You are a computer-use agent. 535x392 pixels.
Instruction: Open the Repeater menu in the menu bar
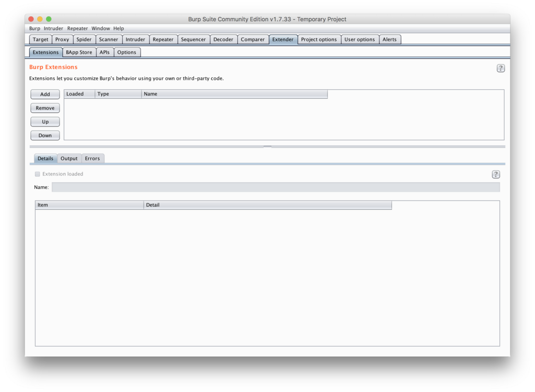pos(77,28)
